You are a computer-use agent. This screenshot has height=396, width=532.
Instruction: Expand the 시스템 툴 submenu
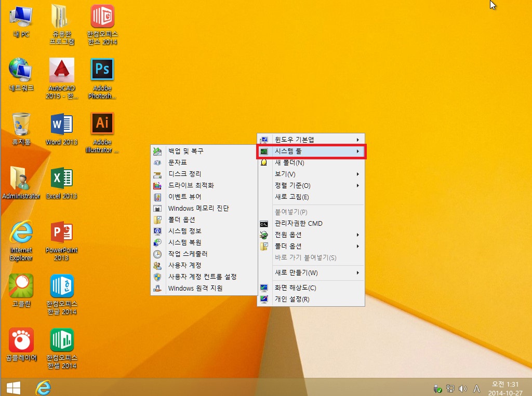tap(311, 151)
